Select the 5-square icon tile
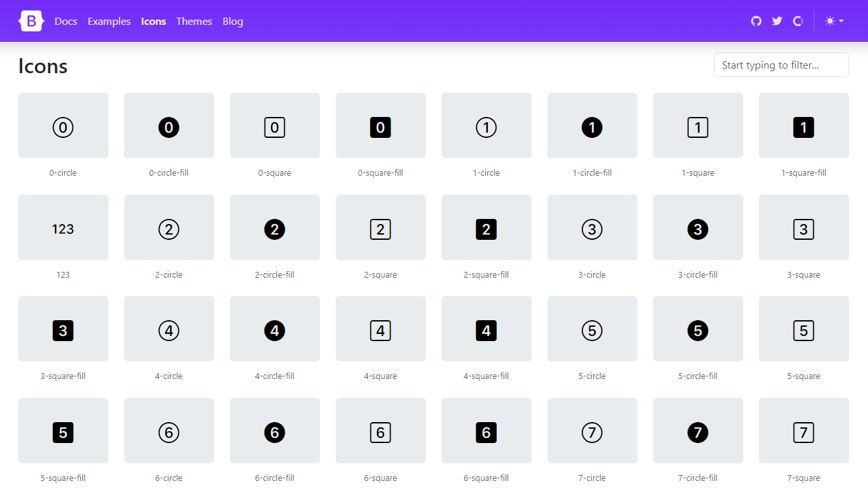Viewport: 868px width, 494px height. click(x=803, y=329)
